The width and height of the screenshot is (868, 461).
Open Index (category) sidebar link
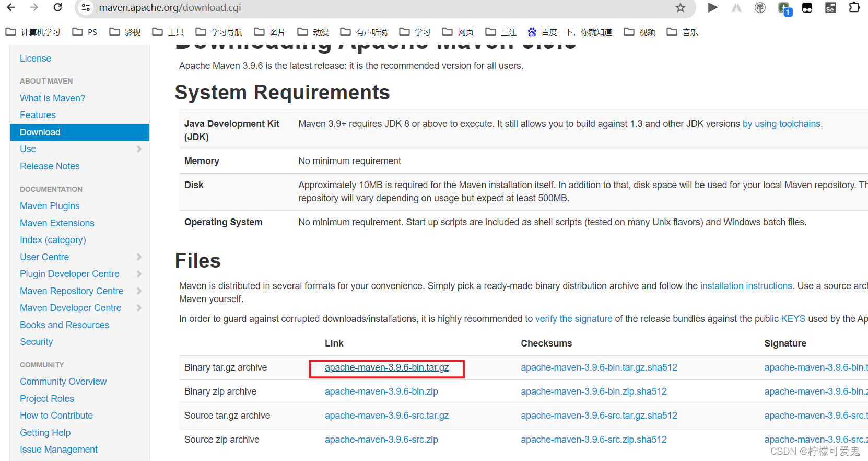click(x=53, y=240)
